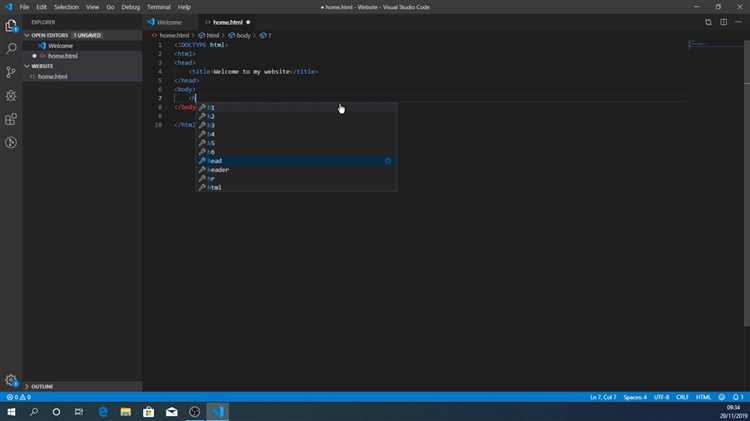Choose h6 suggestion from autocomplete list

coord(297,152)
